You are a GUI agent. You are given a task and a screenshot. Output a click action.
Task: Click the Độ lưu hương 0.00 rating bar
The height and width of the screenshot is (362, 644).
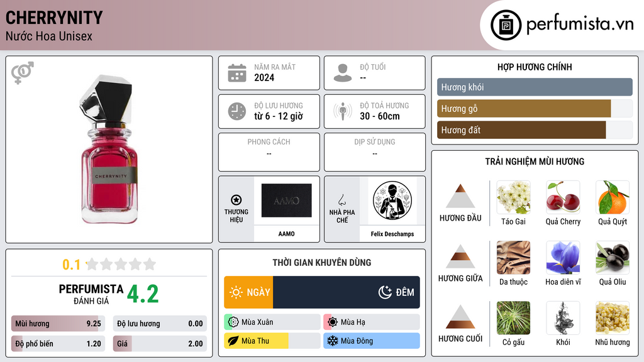[160, 324]
